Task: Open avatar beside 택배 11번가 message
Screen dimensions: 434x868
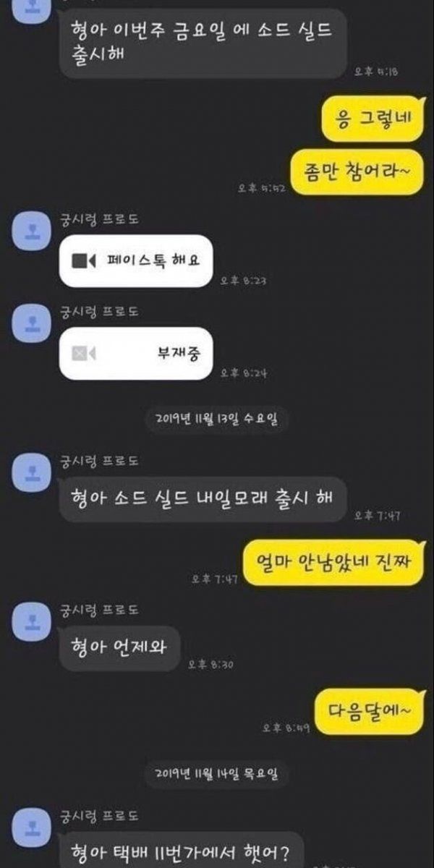Action: click(x=32, y=826)
